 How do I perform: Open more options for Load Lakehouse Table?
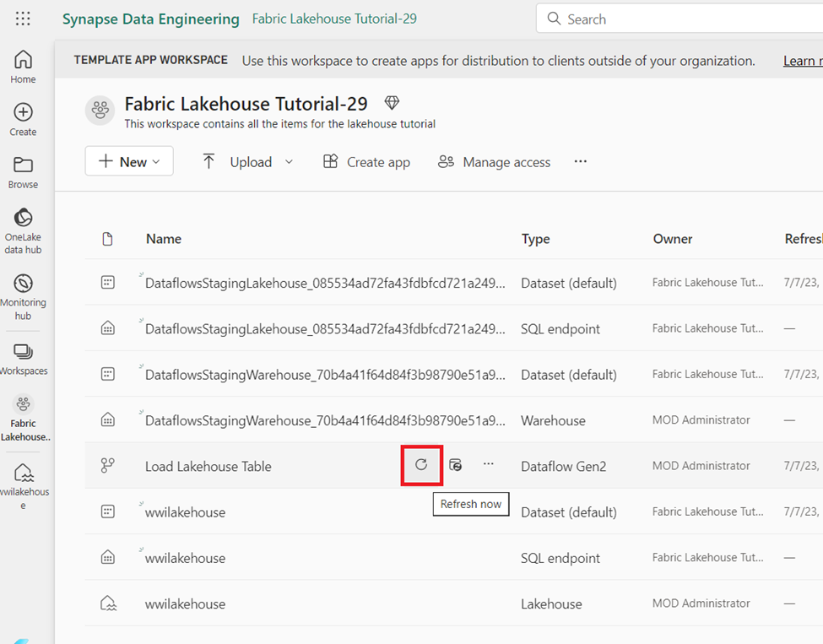[x=488, y=464]
